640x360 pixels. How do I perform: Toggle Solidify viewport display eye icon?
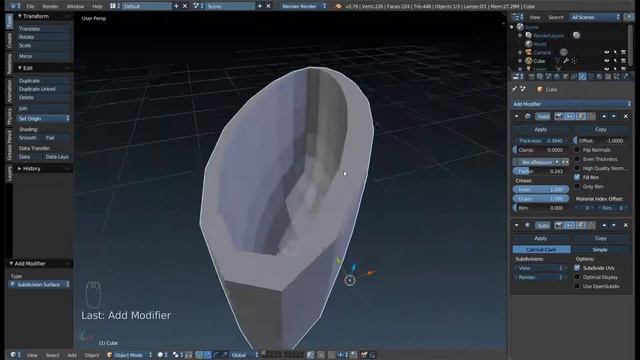click(x=570, y=116)
